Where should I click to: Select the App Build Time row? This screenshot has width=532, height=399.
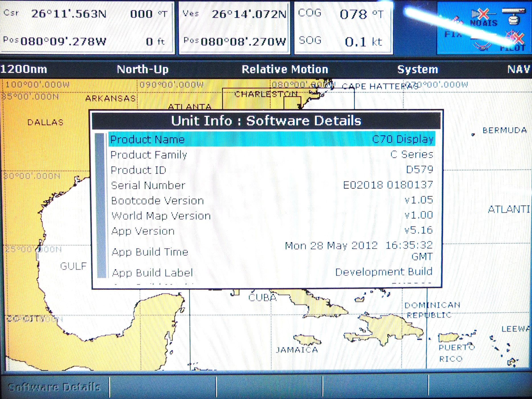click(272, 251)
